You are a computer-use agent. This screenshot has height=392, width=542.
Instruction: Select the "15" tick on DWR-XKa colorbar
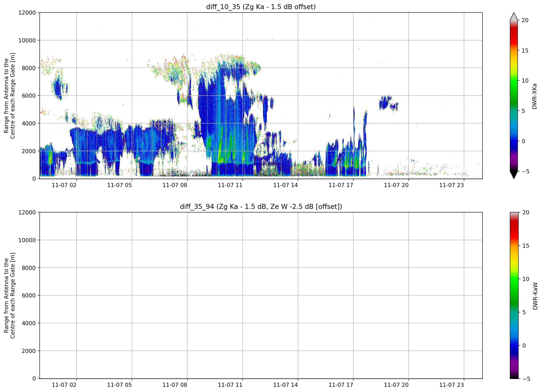[525, 51]
